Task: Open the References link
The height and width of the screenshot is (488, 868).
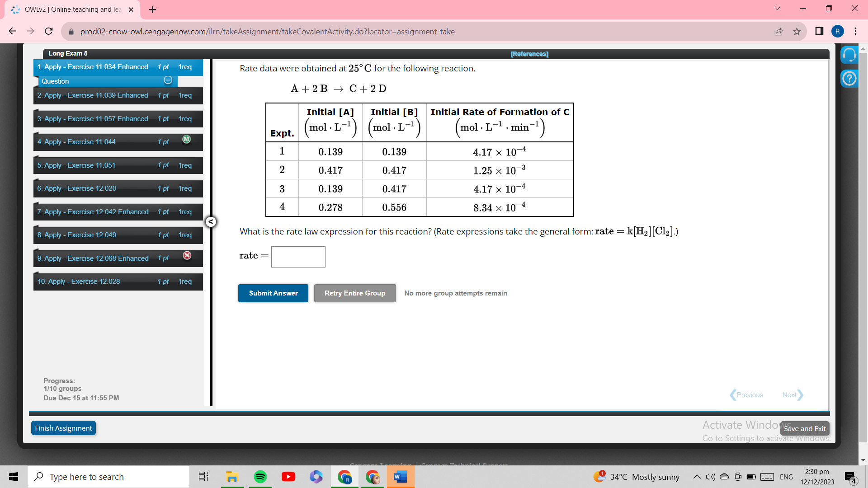Action: [x=529, y=53]
